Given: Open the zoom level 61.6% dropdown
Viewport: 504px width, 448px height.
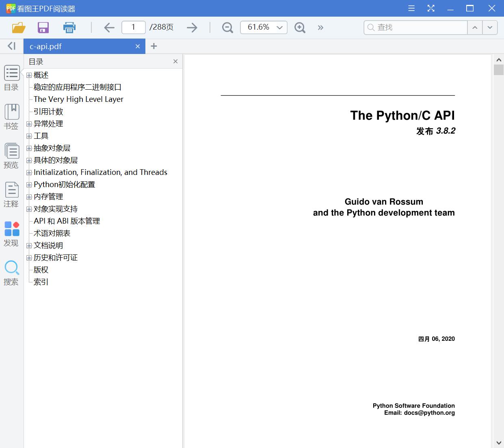Looking at the screenshot, I should coord(264,27).
